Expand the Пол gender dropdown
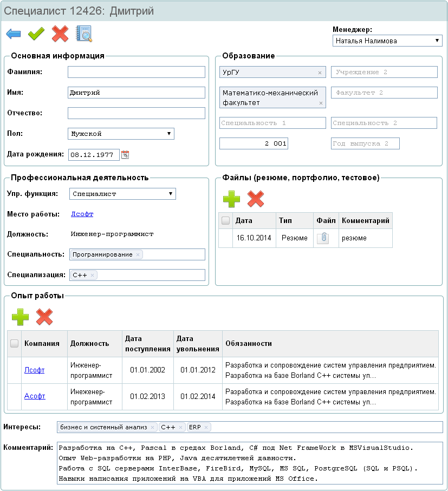This screenshot has width=448, height=491. [121, 133]
